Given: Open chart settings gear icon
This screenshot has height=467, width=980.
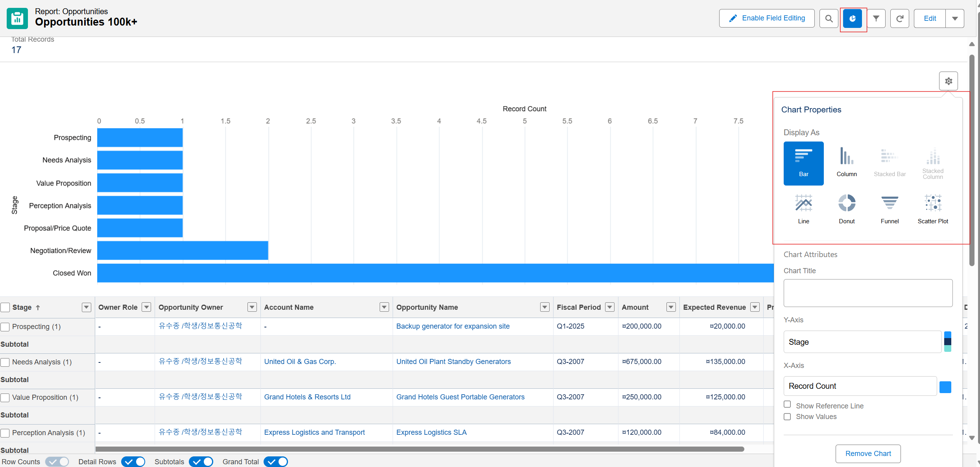Looking at the screenshot, I should pyautogui.click(x=949, y=81).
